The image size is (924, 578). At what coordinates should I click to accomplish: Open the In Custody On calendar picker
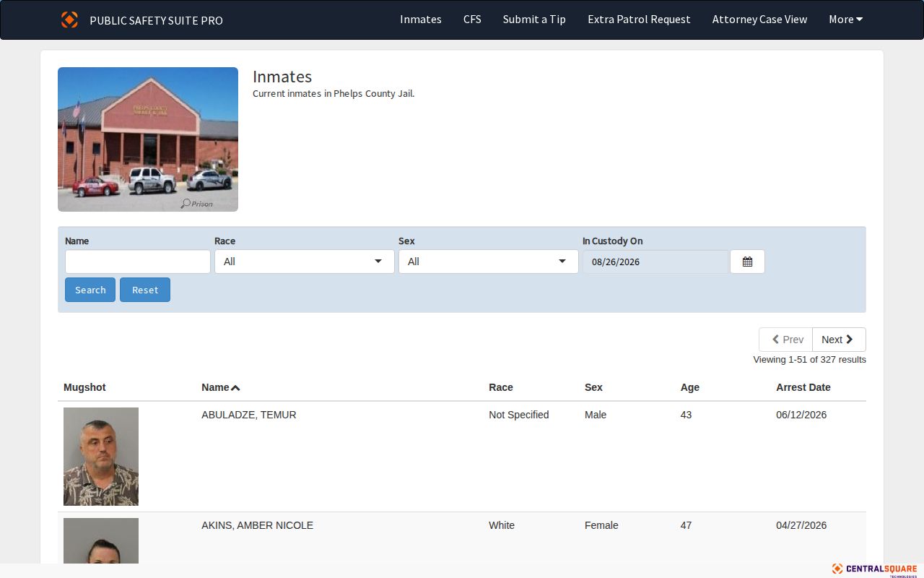click(747, 262)
